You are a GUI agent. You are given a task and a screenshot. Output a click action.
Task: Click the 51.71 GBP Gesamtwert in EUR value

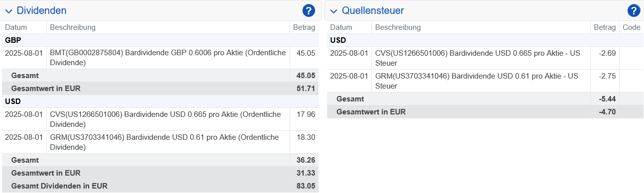pos(306,89)
